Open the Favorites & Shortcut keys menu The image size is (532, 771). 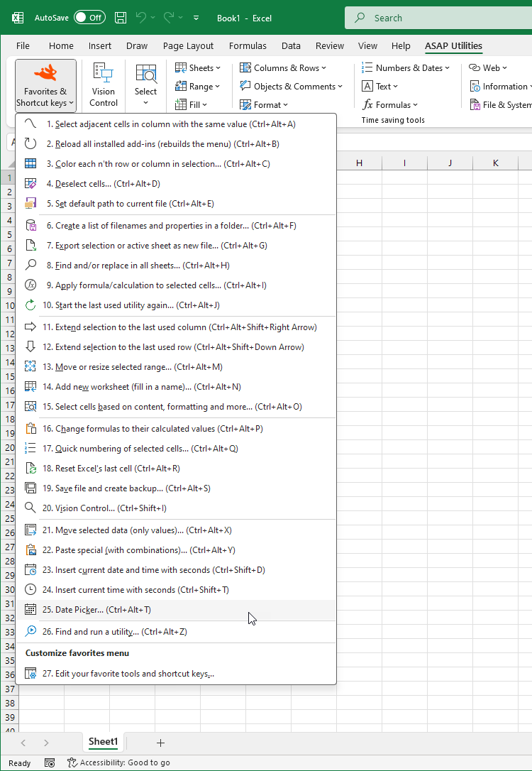tap(45, 86)
